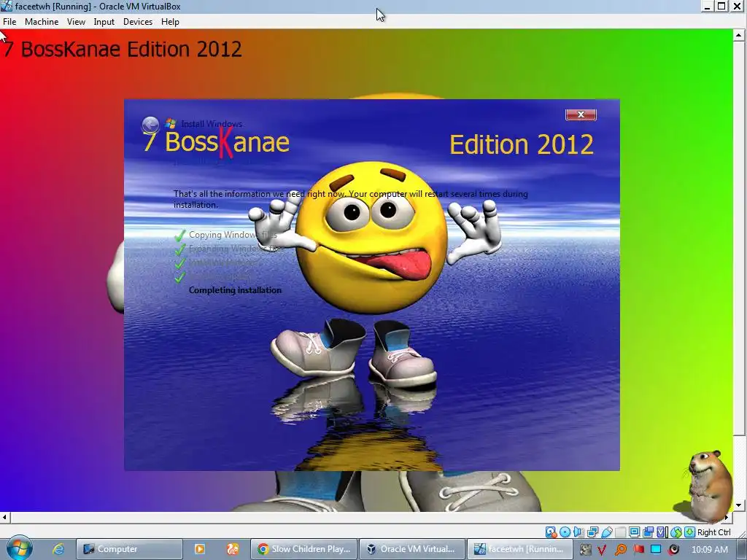Click the Completing installation step text
Image resolution: width=747 pixels, height=560 pixels.
[x=235, y=290]
